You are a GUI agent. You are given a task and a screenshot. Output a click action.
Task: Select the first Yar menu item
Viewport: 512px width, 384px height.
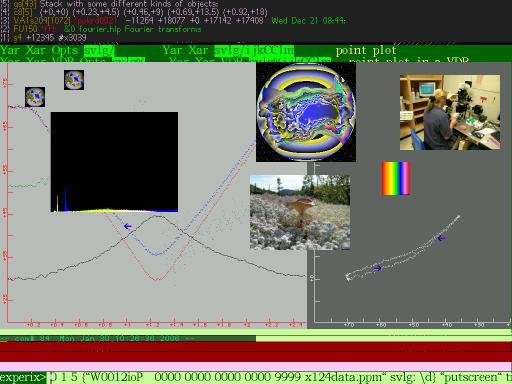point(10,50)
